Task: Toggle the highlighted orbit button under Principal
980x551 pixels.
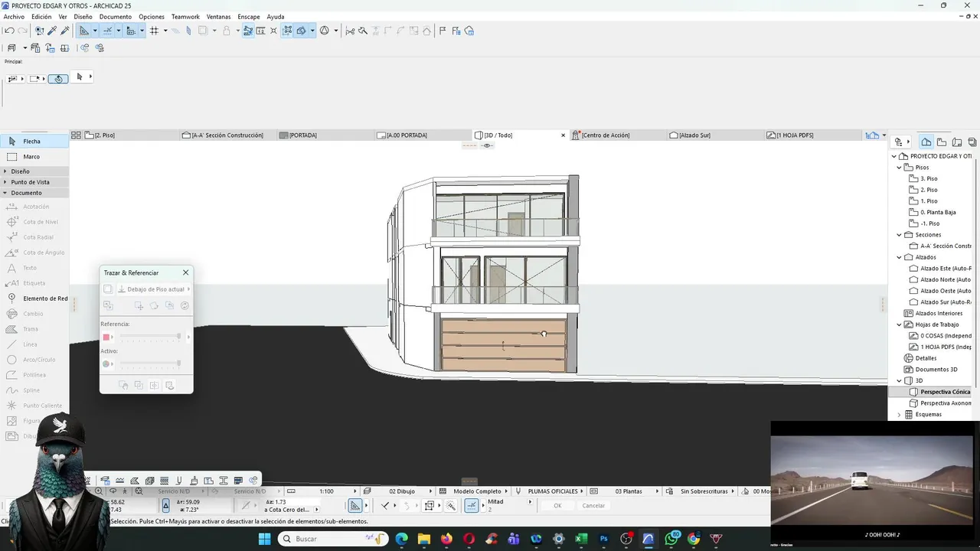Action: (x=58, y=79)
